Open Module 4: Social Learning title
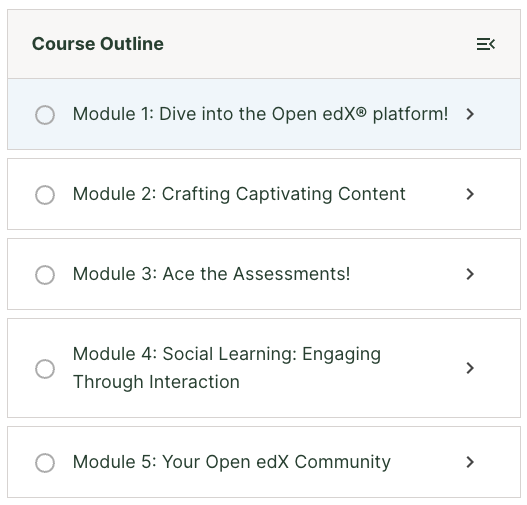527x505 pixels. click(x=227, y=368)
